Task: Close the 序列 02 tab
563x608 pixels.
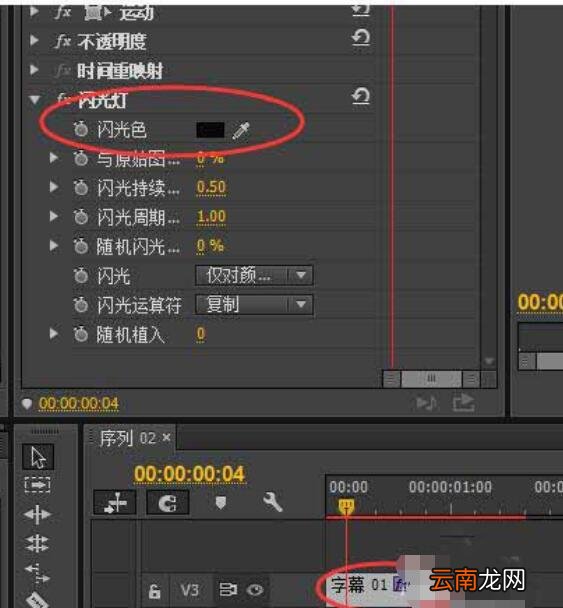Action: (166, 437)
